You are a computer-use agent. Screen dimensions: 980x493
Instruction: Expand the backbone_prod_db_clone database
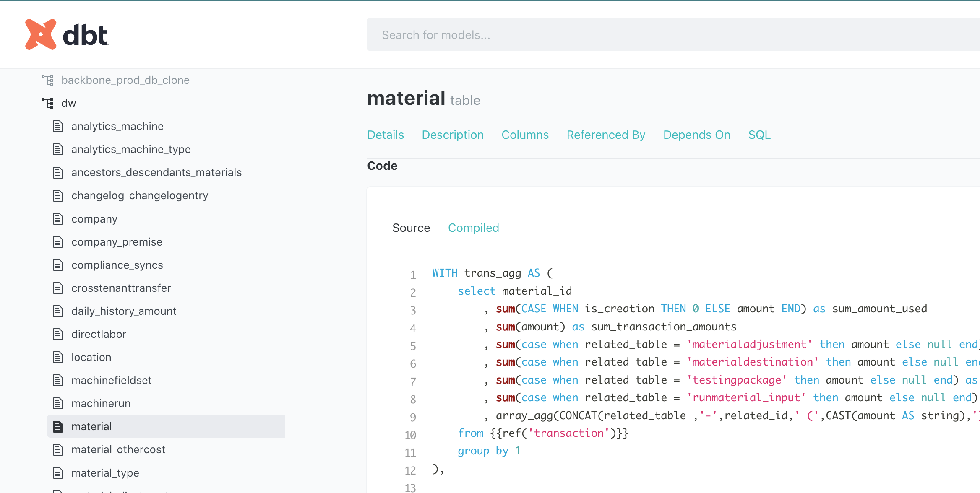click(125, 80)
